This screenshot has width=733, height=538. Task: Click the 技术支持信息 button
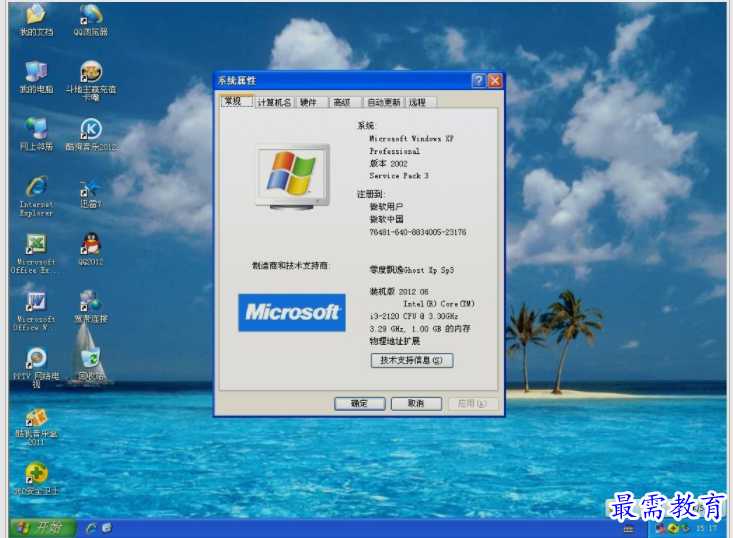pos(412,360)
